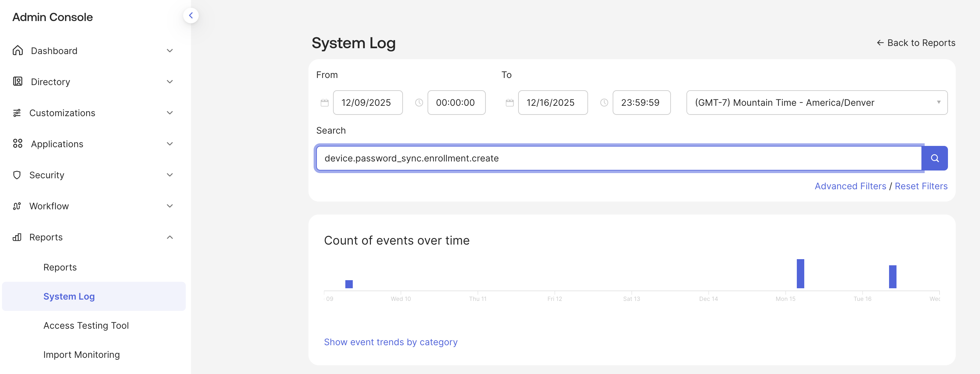This screenshot has height=374, width=980.
Task: Click the Directory address book icon
Action: 18,82
